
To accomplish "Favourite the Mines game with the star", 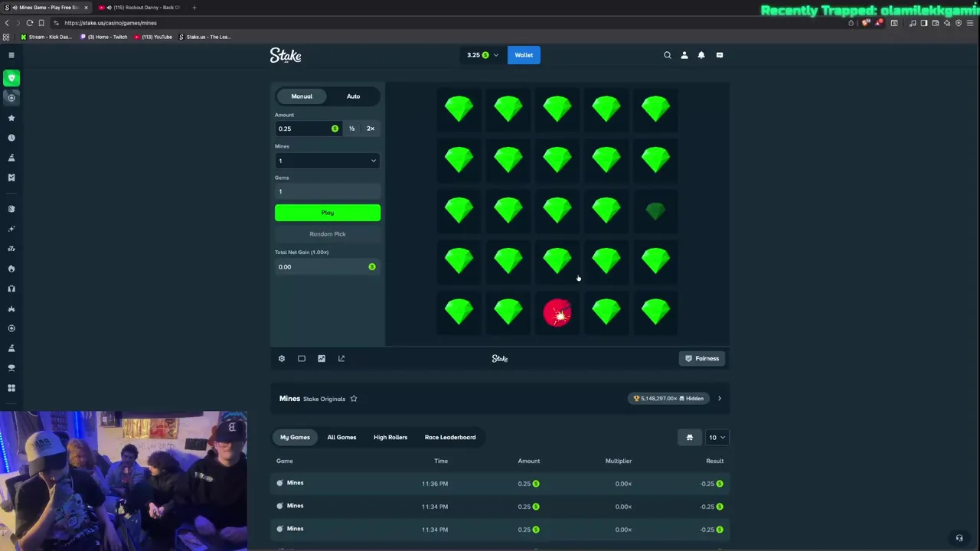I will tap(354, 399).
